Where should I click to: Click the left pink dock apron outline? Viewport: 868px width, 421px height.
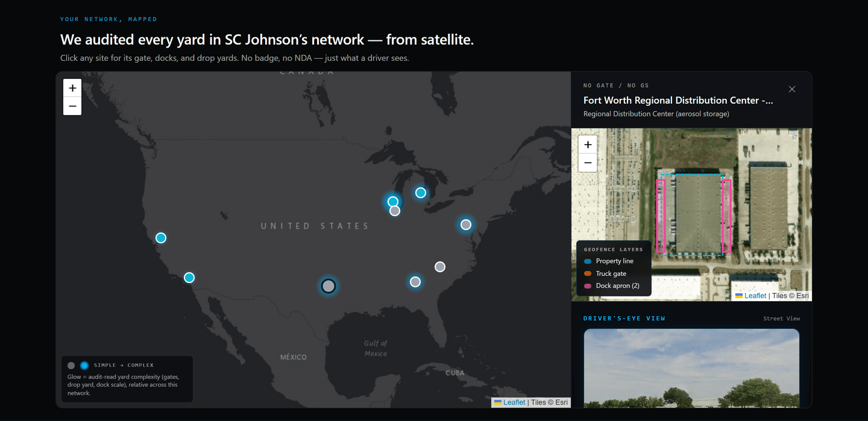pyautogui.click(x=661, y=216)
